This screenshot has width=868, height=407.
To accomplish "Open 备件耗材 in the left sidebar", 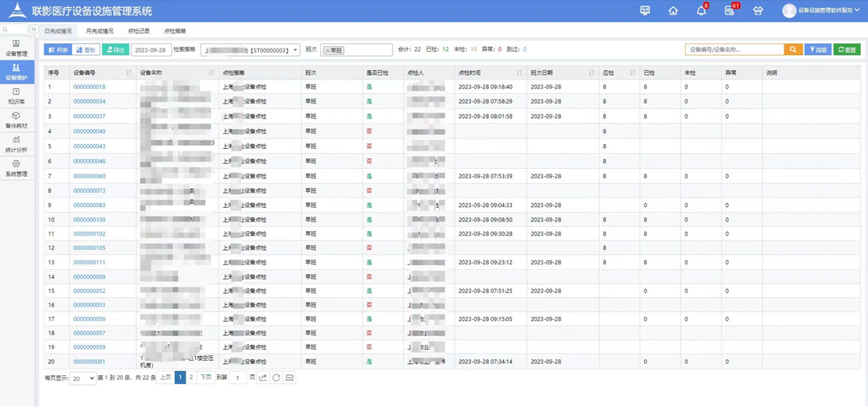I will point(16,120).
